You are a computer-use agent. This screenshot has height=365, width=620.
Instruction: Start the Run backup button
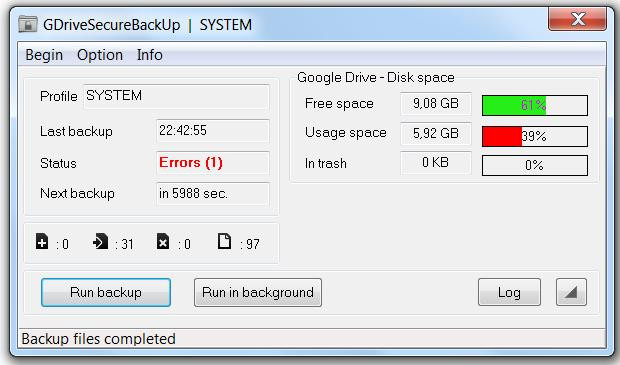click(x=106, y=292)
